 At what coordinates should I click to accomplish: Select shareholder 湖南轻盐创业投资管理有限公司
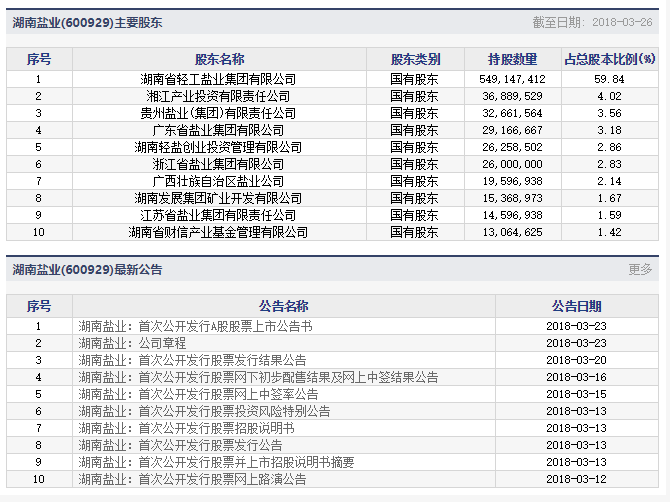click(x=218, y=147)
